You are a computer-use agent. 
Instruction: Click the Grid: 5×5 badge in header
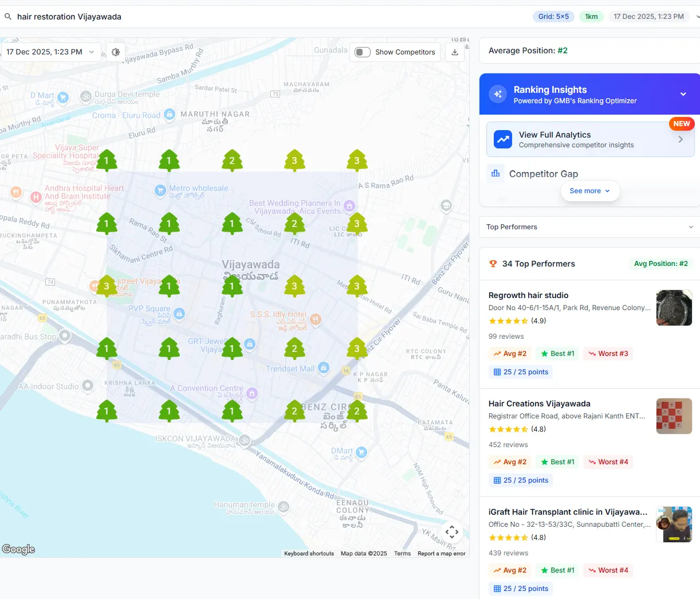coord(553,17)
